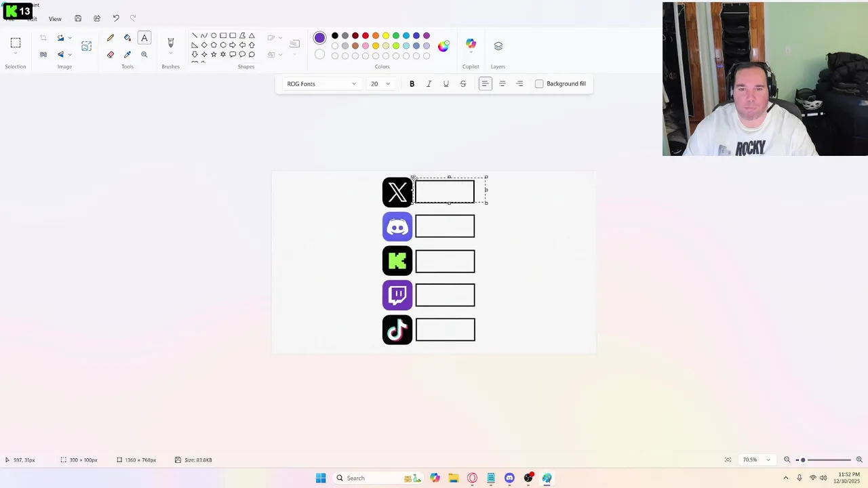
Task: Enable the Background fill checkbox
Action: 539,84
